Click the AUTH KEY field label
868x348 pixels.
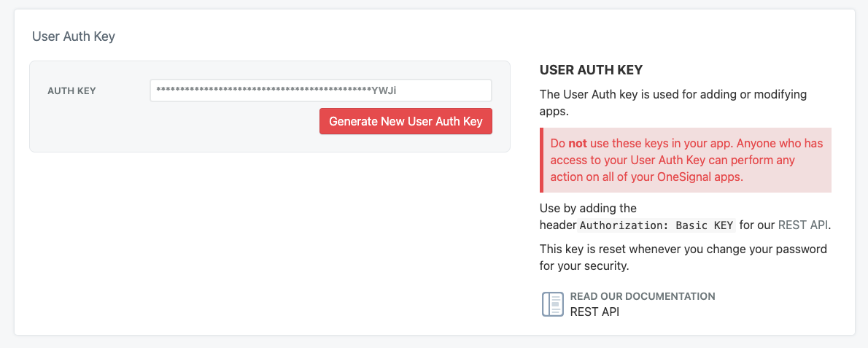pos(71,91)
